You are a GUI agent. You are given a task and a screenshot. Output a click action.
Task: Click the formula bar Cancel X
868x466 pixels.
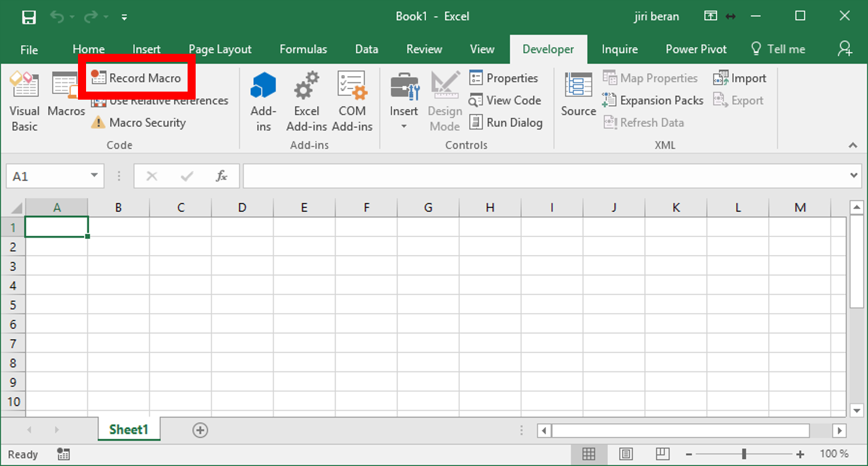[x=152, y=176]
